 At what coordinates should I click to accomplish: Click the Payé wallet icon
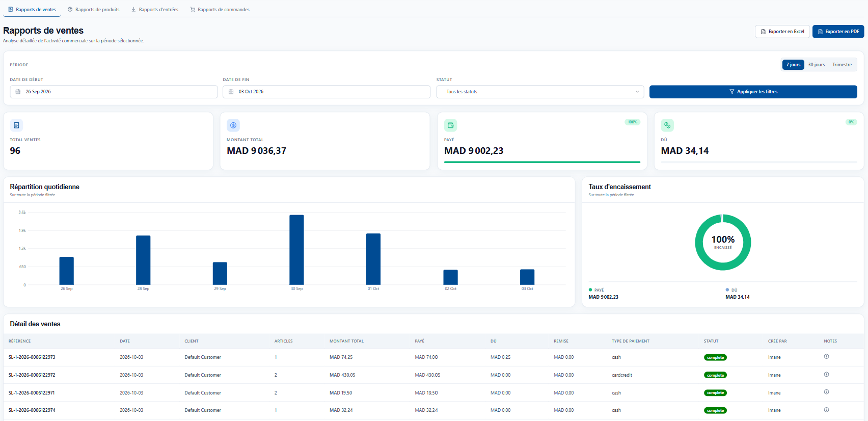[451, 125]
